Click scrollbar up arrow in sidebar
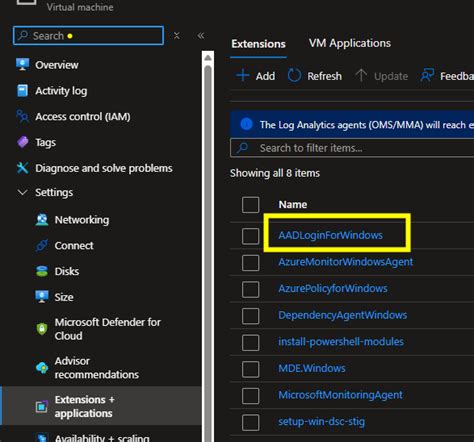The height and width of the screenshot is (442, 474). pyautogui.click(x=208, y=58)
